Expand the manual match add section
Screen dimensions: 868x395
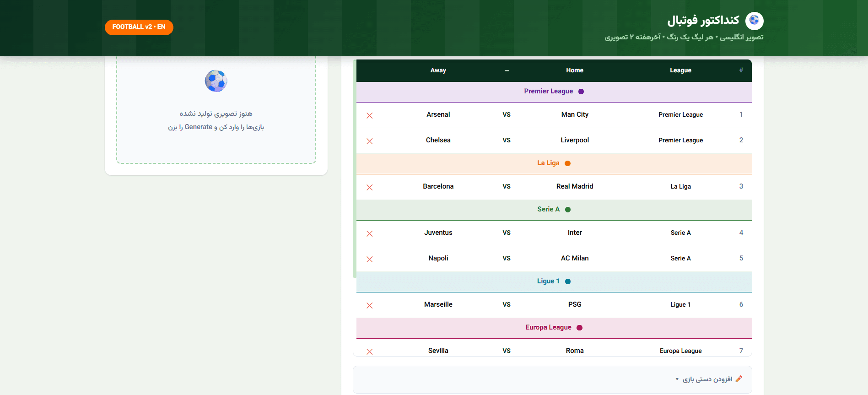552,379
